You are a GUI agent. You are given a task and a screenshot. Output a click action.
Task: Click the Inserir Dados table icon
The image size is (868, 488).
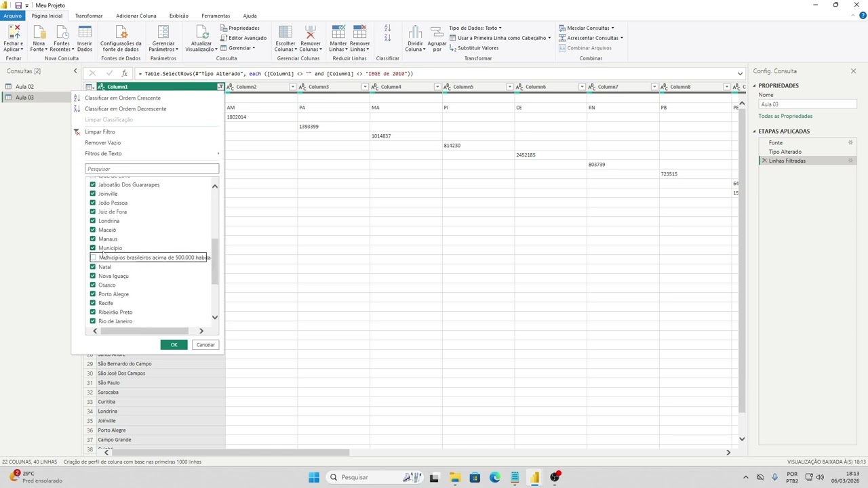tap(85, 32)
